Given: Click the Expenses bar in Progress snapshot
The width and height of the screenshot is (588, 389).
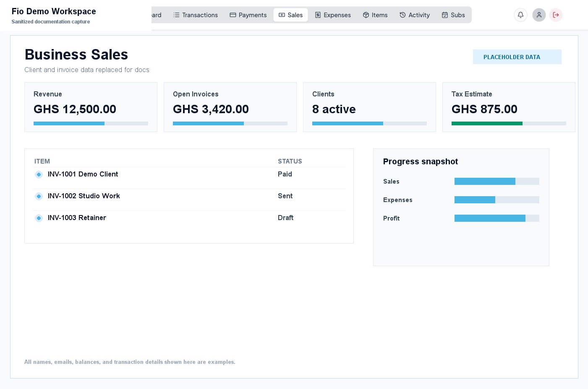Looking at the screenshot, I should click(497, 200).
